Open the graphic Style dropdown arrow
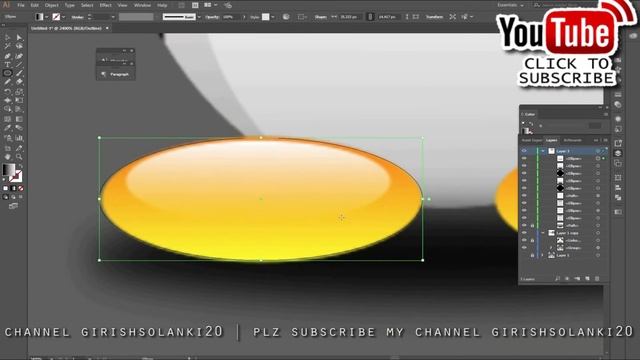The image size is (640, 360). 273,17
